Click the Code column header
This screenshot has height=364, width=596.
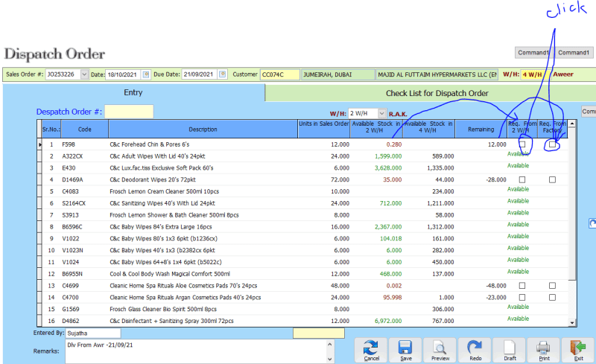pyautogui.click(x=85, y=130)
